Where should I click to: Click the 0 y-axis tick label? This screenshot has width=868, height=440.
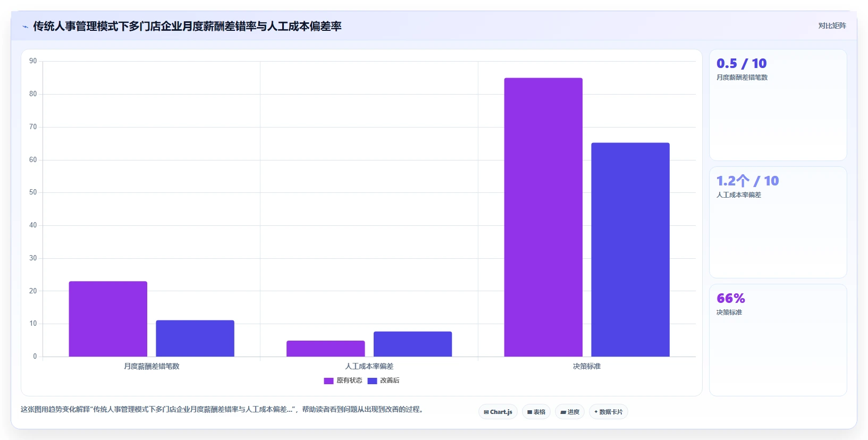pyautogui.click(x=35, y=357)
